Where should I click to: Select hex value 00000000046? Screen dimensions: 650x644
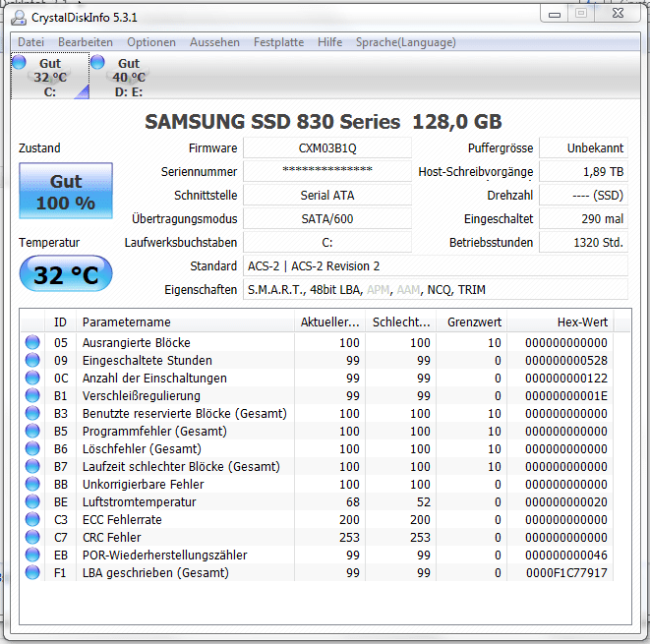566,555
